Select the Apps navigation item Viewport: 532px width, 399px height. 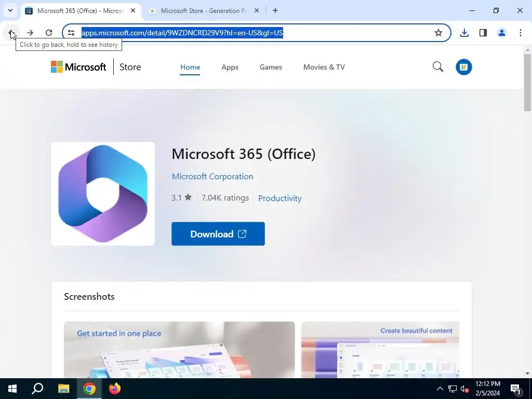pos(230,67)
